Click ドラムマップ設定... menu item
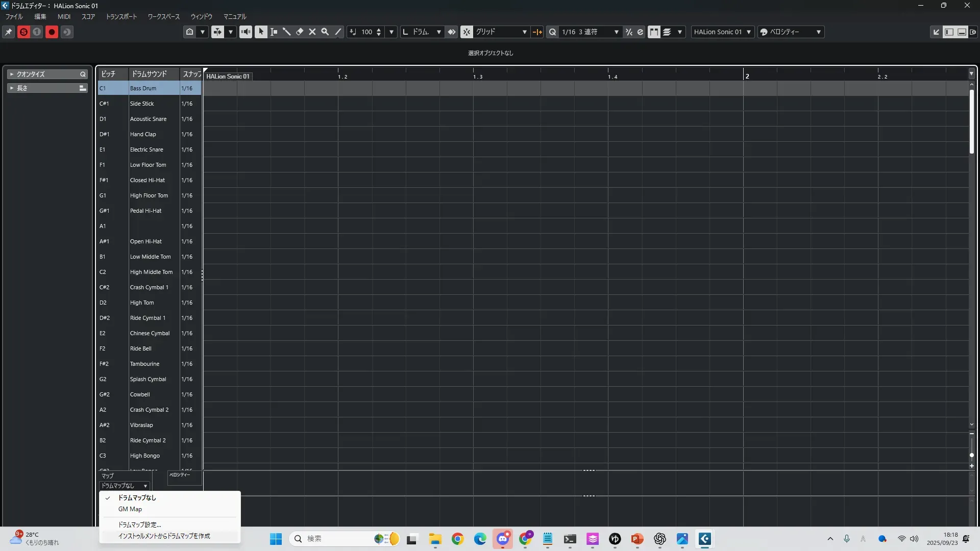 pyautogui.click(x=139, y=524)
